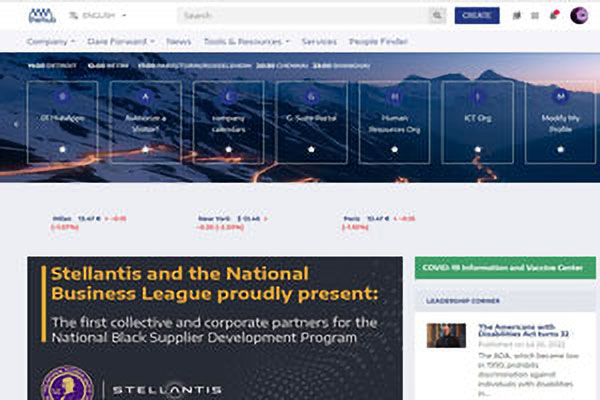Click the National Business League seal logo
Screen dimensions: 600x400
[x=67, y=384]
